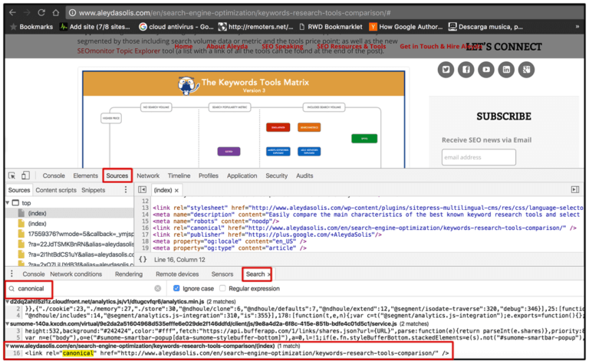Open Sources pane more options menu
The image size is (589, 364).
[126, 190]
